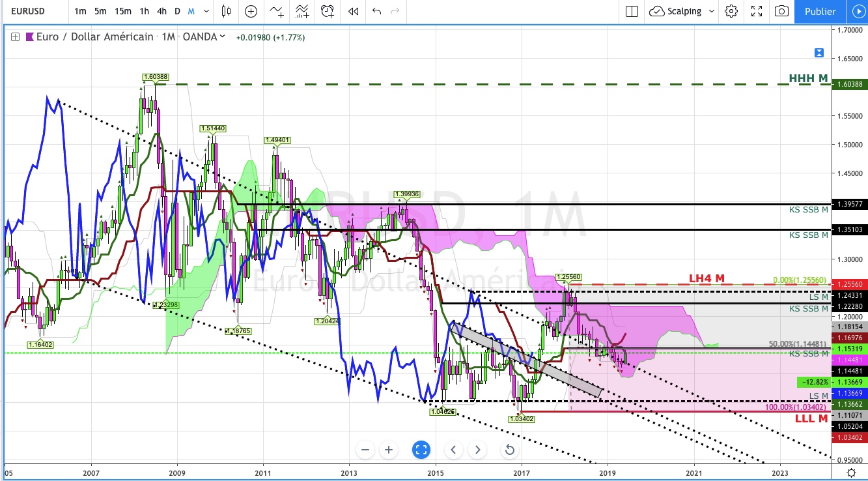Toggle fullscreen mode for the chart

coord(757,11)
